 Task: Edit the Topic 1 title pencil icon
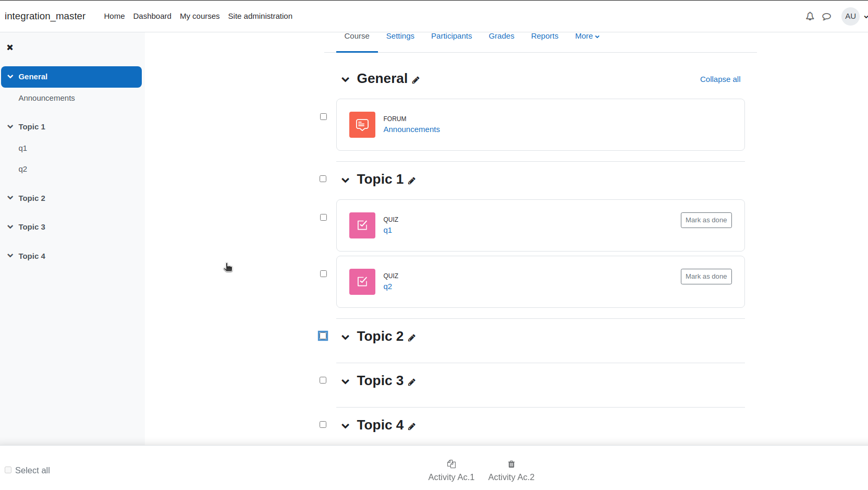[x=411, y=181]
